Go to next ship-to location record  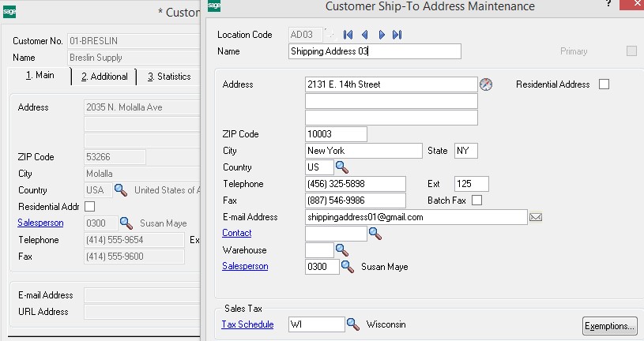382,35
